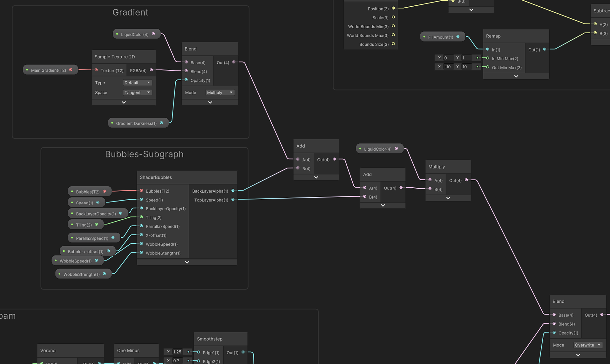Select the Gradient Darkness(1) property pill
This screenshot has width=610, height=364.
point(137,123)
